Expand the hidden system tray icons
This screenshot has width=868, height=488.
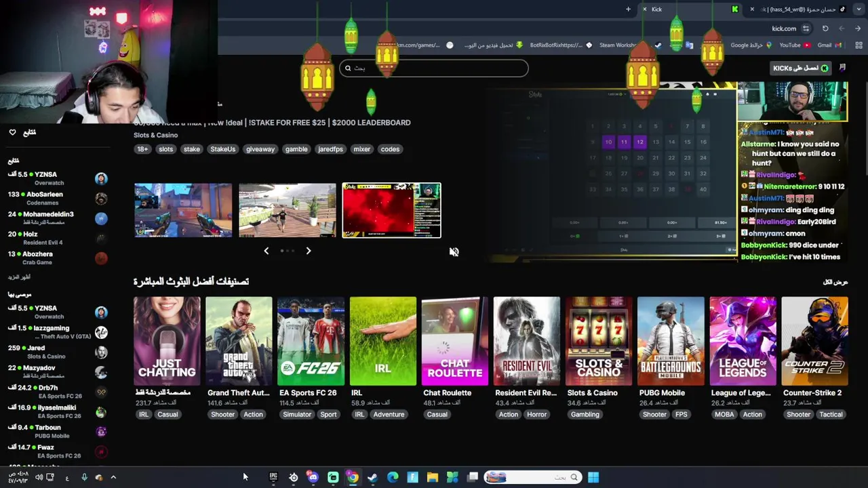click(x=113, y=477)
